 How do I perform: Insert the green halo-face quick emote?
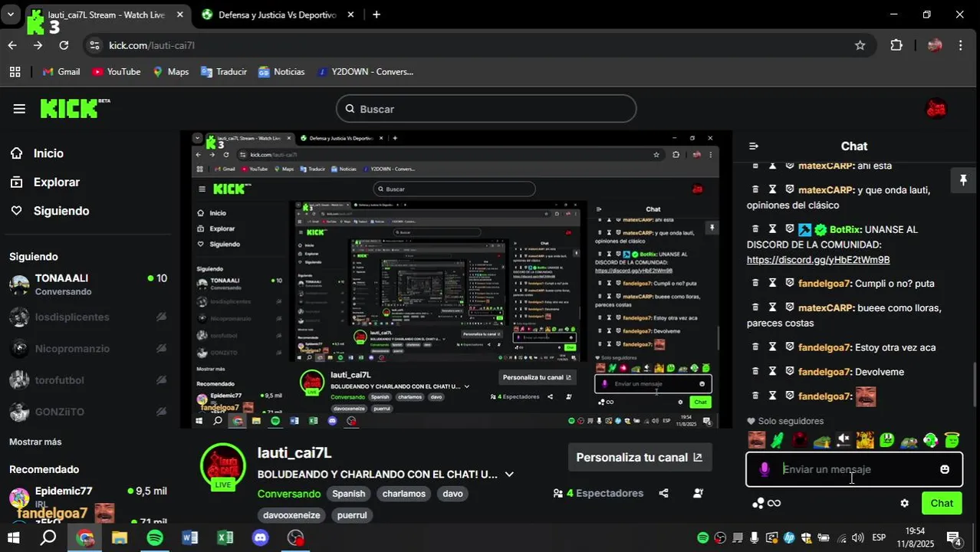coord(952,440)
